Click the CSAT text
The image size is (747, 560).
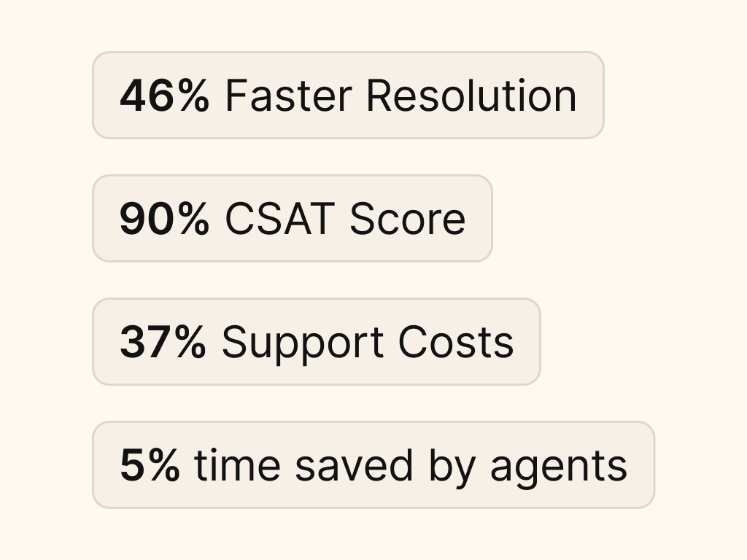[279, 219]
